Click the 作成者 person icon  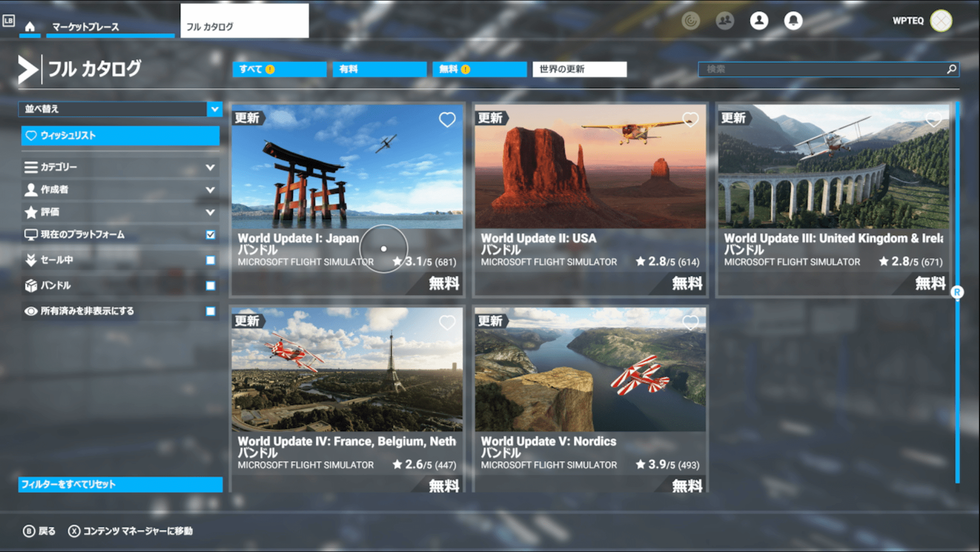[31, 190]
